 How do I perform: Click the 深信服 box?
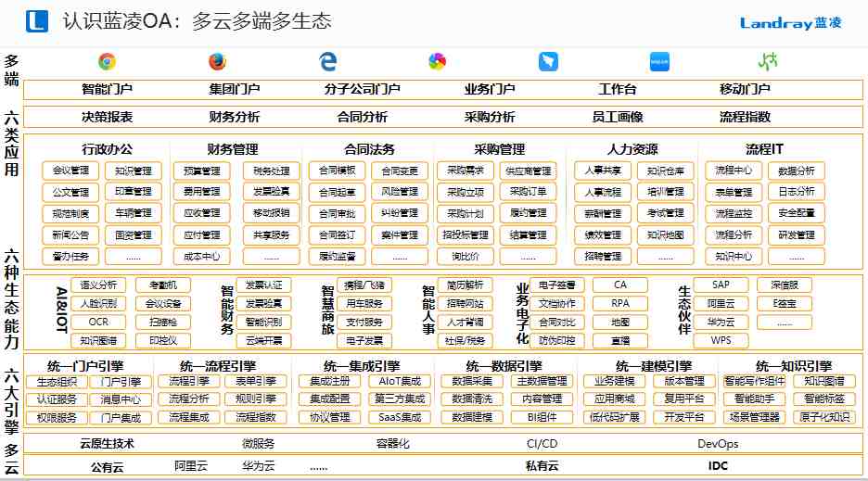[785, 285]
